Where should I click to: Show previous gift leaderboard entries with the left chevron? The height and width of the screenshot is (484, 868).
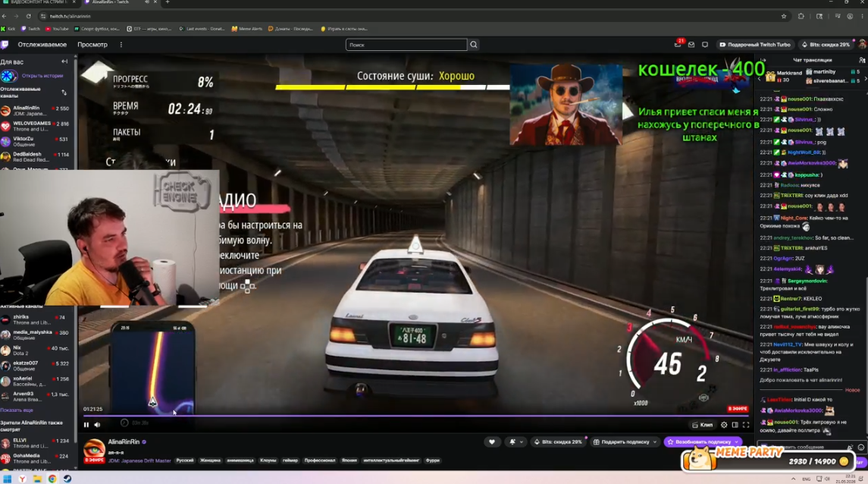(759, 79)
